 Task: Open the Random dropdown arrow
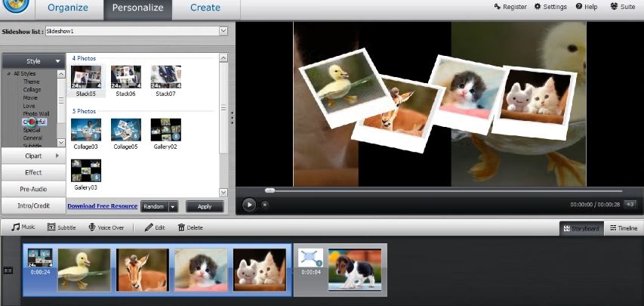(174, 206)
